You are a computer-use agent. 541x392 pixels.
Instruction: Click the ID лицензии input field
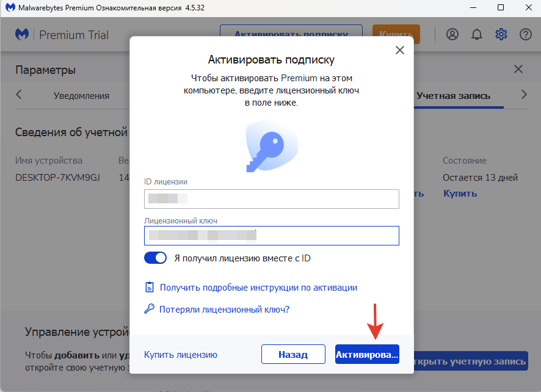pyautogui.click(x=271, y=199)
